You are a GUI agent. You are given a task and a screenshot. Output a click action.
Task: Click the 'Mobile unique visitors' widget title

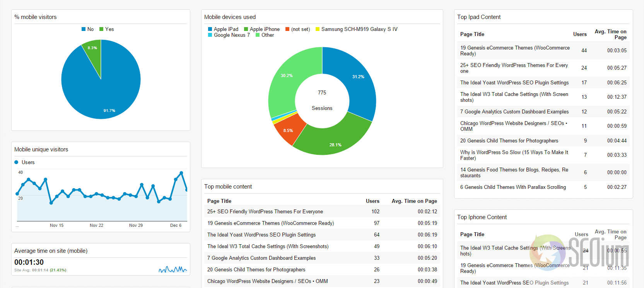tap(41, 149)
